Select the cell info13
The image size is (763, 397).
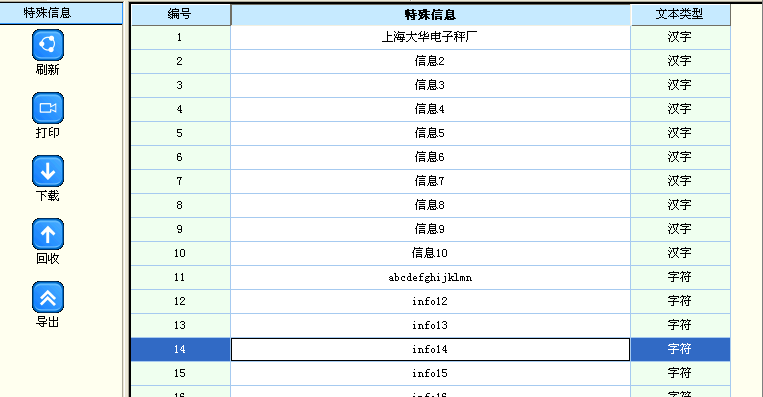(x=430, y=325)
